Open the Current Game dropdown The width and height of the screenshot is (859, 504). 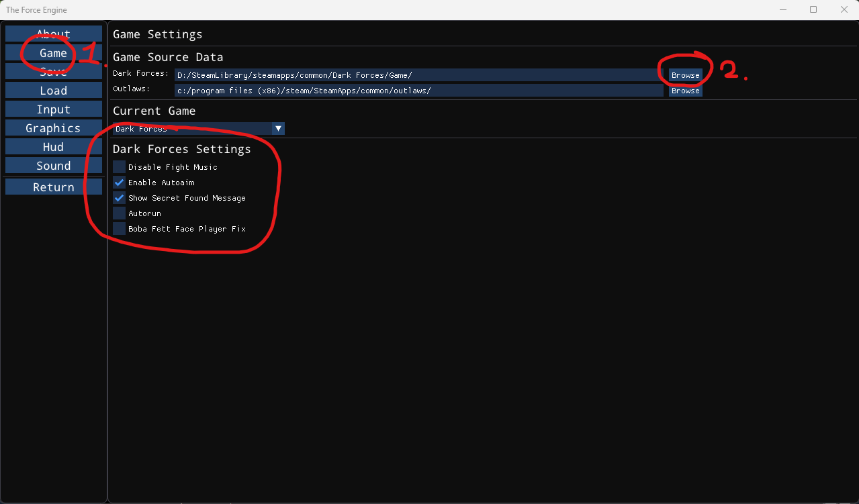point(199,128)
